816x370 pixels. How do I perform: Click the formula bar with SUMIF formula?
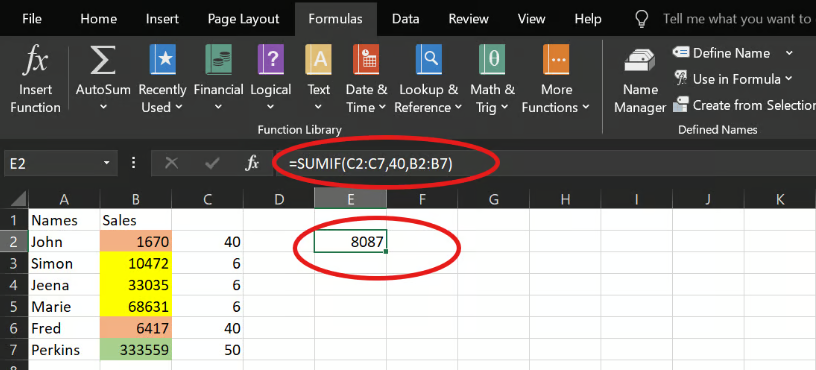coord(545,163)
